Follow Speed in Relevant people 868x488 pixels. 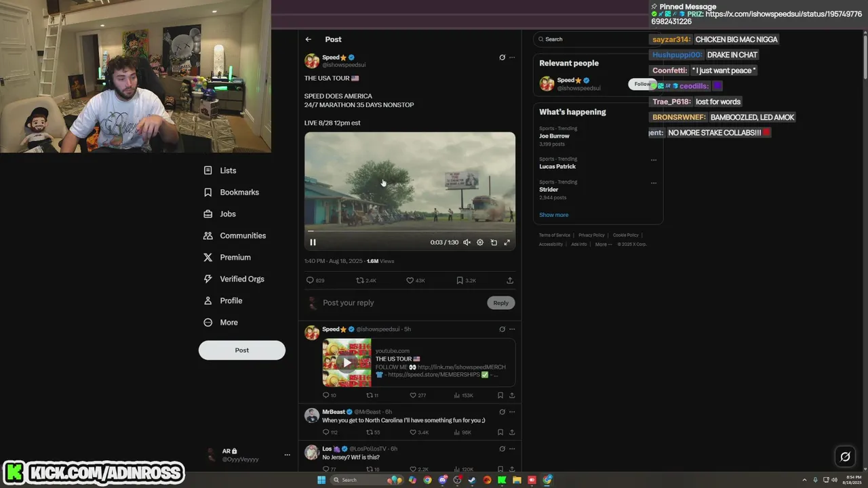click(x=643, y=84)
